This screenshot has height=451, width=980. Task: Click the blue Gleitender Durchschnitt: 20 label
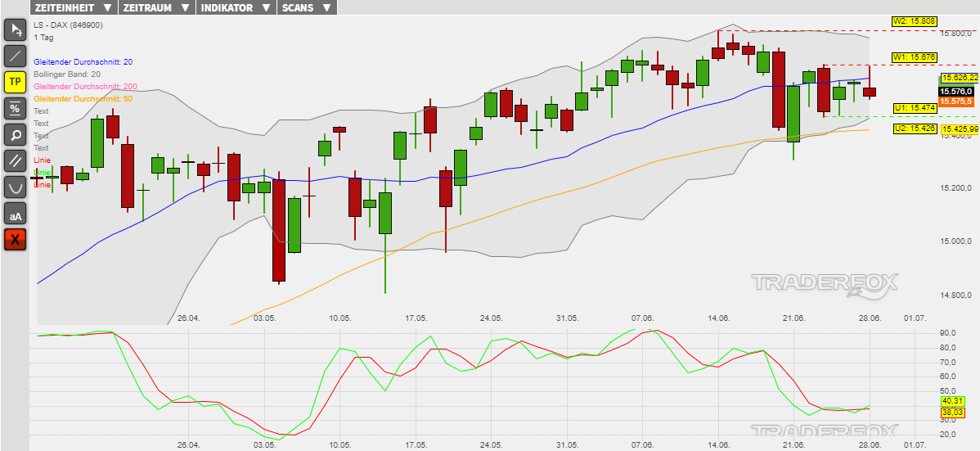coord(83,62)
